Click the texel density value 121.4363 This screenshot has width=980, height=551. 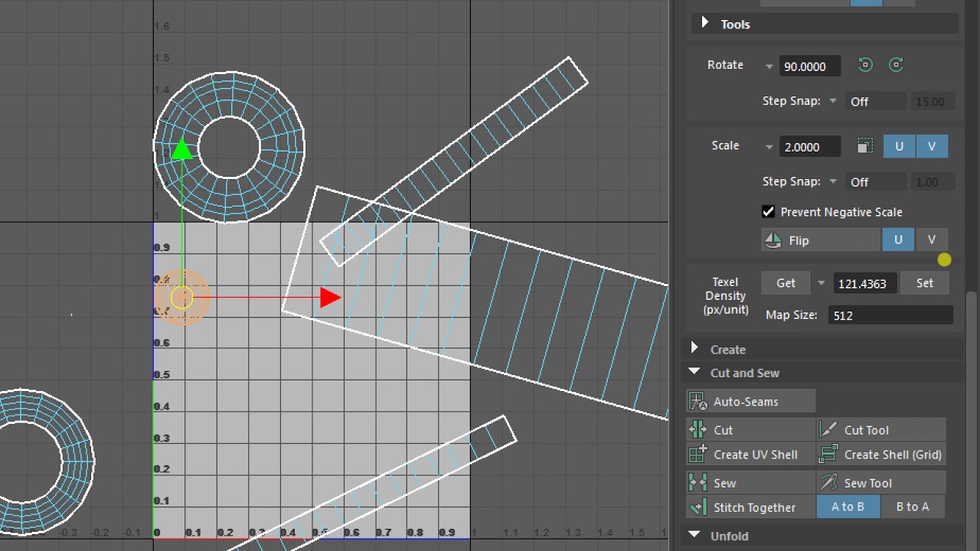click(x=864, y=284)
